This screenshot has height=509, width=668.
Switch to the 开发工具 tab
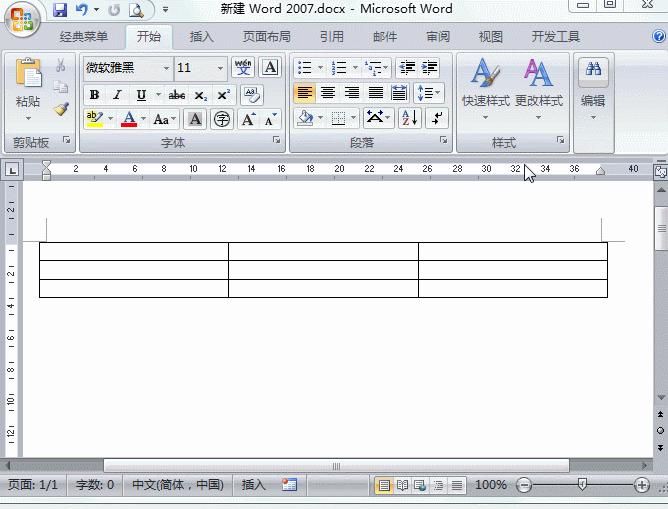(x=556, y=37)
